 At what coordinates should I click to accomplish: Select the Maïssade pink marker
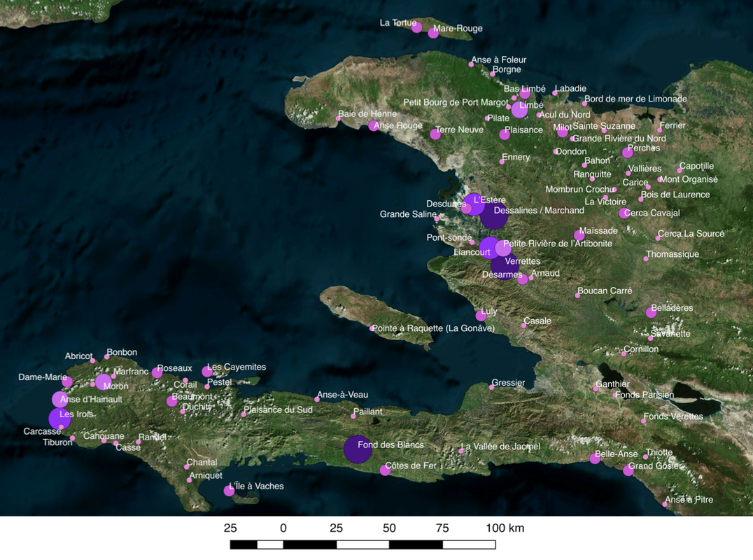click(579, 235)
